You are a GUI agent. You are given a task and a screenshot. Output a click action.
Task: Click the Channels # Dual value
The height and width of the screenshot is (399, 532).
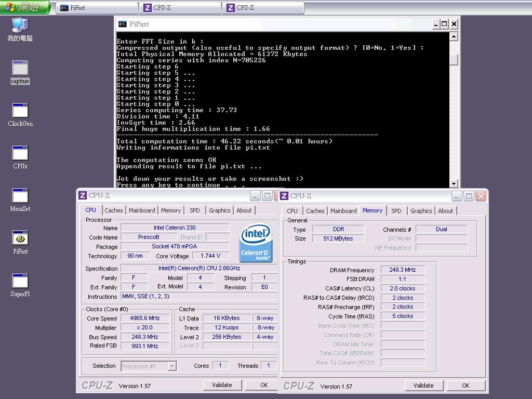(x=442, y=229)
